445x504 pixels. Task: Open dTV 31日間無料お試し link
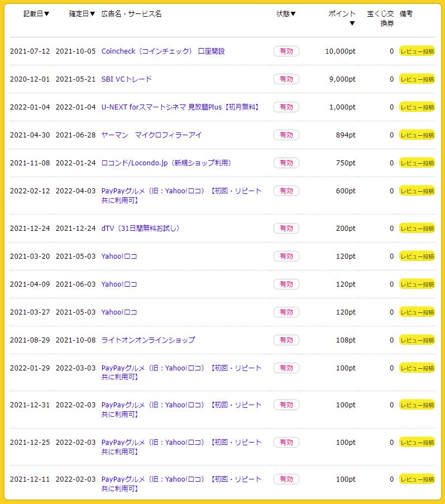(x=140, y=228)
